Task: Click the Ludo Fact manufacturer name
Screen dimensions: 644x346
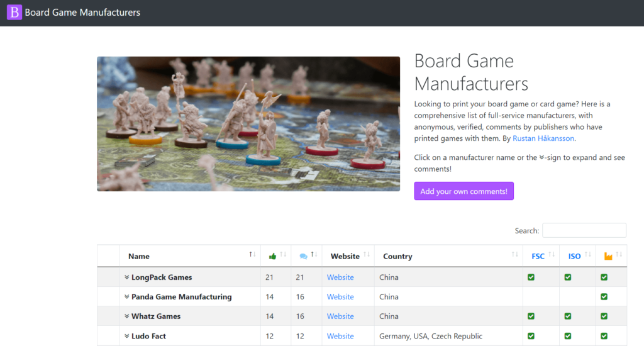Action: tap(148, 336)
